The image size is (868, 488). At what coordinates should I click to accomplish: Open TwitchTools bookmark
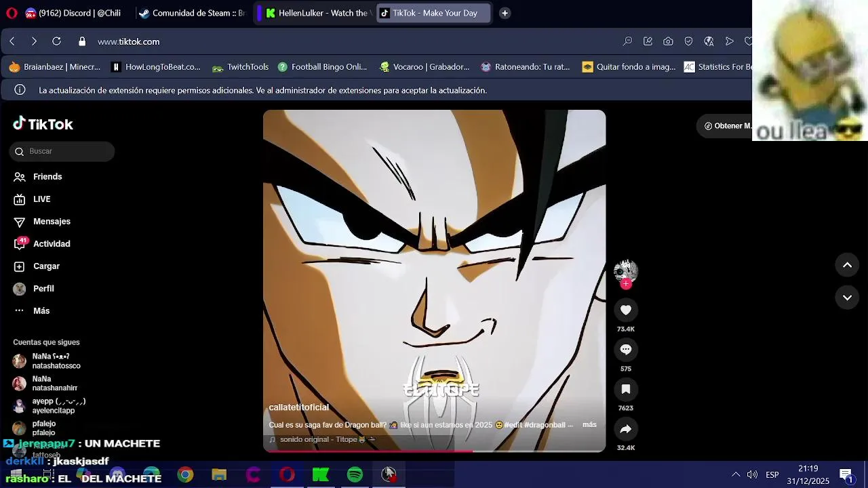tap(241, 66)
